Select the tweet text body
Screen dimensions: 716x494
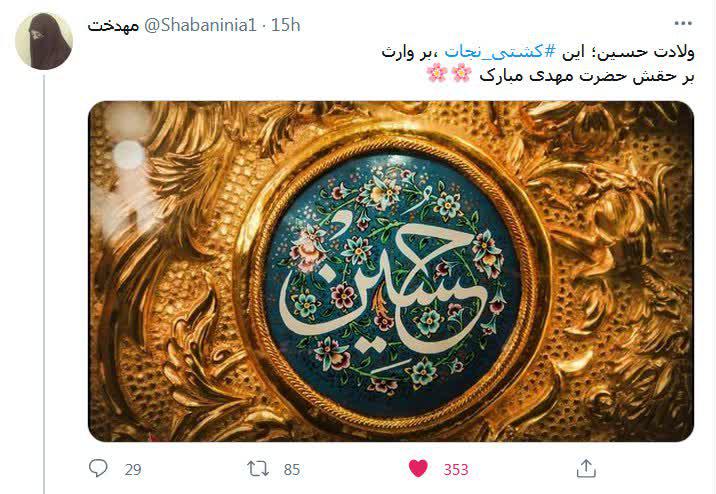click(x=537, y=63)
